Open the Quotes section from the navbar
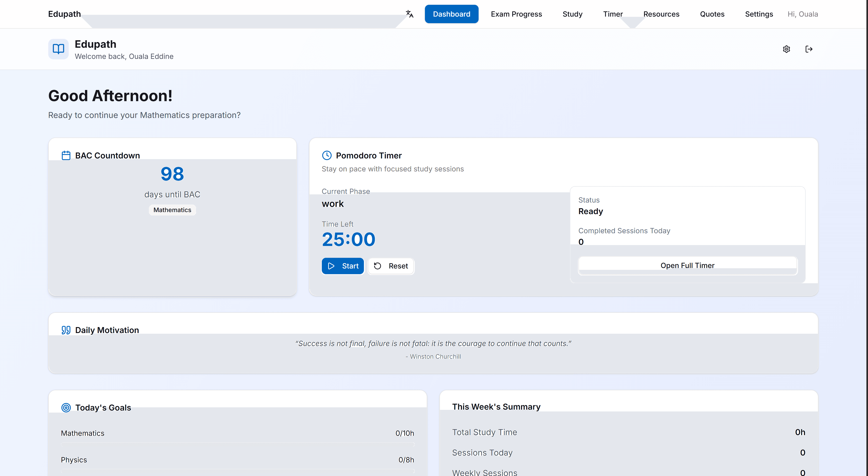868x476 pixels. pos(712,14)
